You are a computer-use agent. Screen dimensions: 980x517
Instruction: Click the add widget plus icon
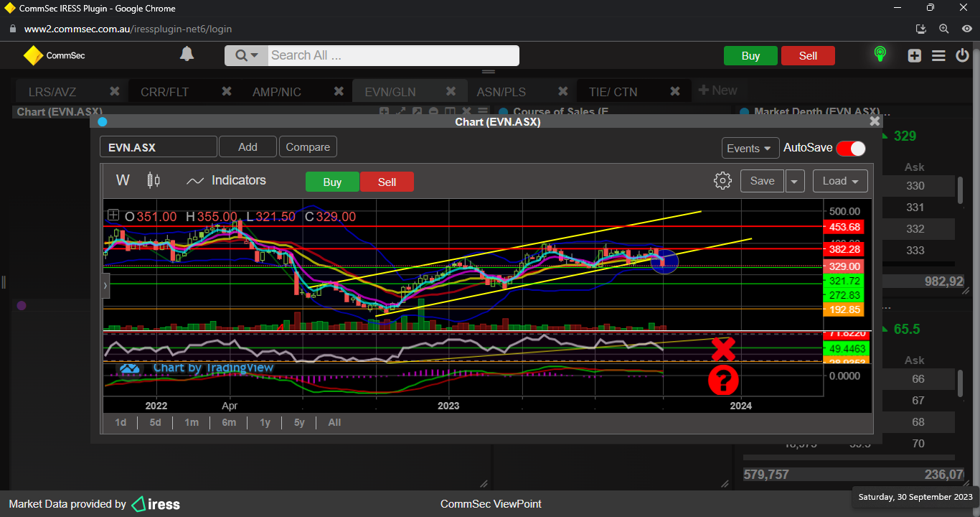tap(914, 56)
